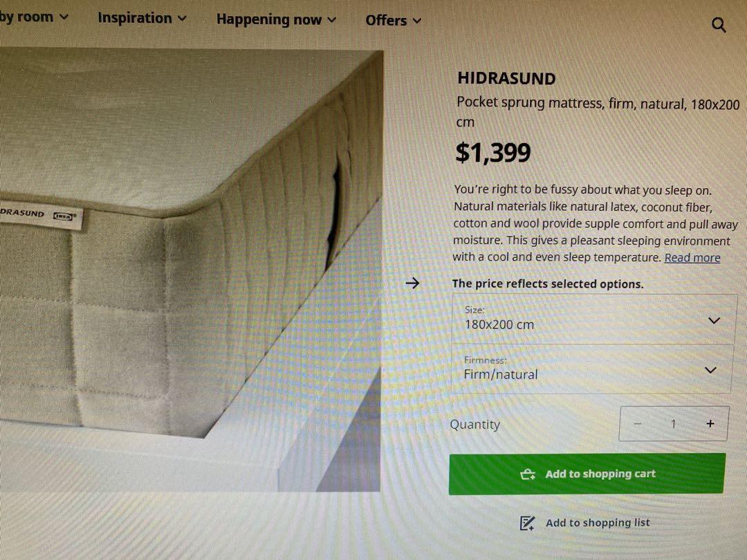The width and height of the screenshot is (747, 560).
Task: Select the 'by room' menu item
Action: pyautogui.click(x=28, y=17)
